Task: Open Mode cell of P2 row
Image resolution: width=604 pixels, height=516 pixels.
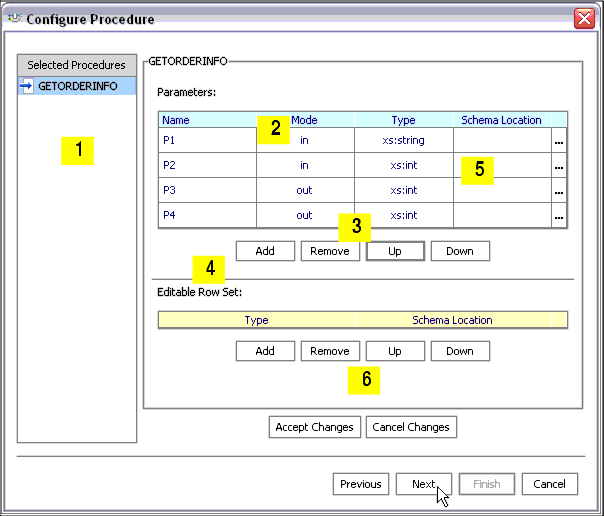Action: (x=305, y=165)
